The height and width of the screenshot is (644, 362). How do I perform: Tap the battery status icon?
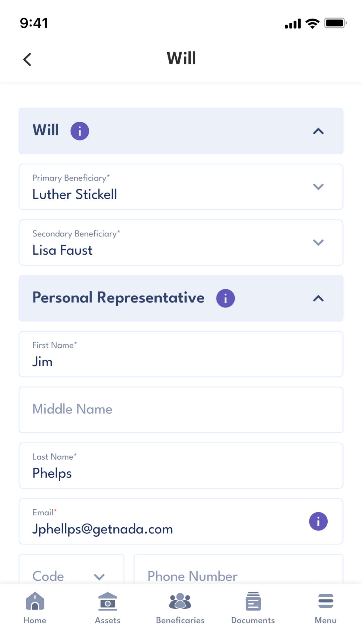click(x=335, y=23)
